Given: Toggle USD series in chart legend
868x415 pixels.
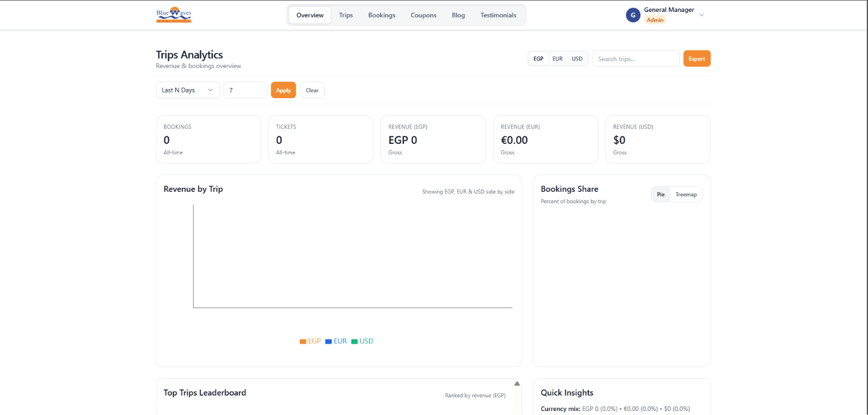Looking at the screenshot, I should pyautogui.click(x=362, y=341).
